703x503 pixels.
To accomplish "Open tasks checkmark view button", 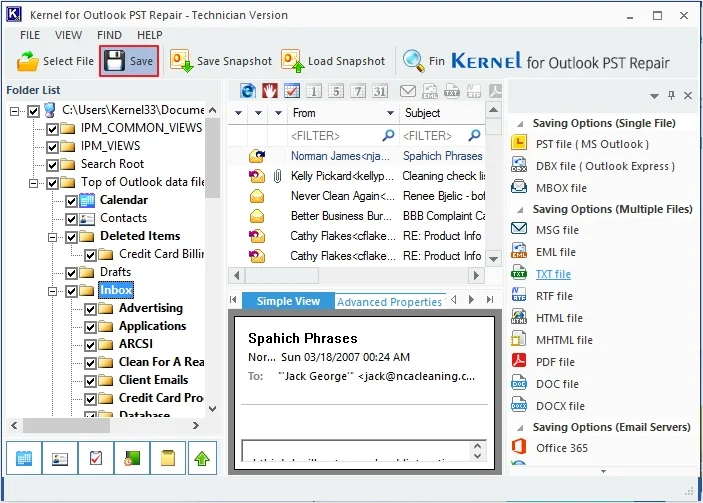I will click(95, 458).
